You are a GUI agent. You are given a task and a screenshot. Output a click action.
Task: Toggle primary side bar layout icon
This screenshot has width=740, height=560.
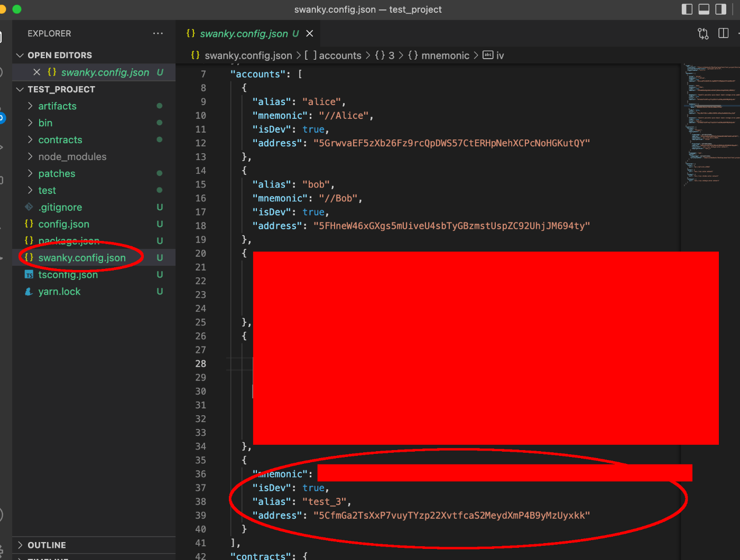point(687,9)
